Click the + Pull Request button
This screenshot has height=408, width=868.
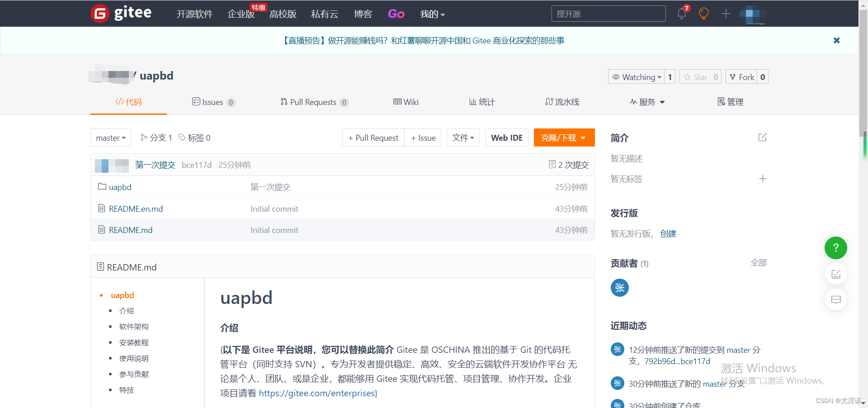[x=373, y=138]
